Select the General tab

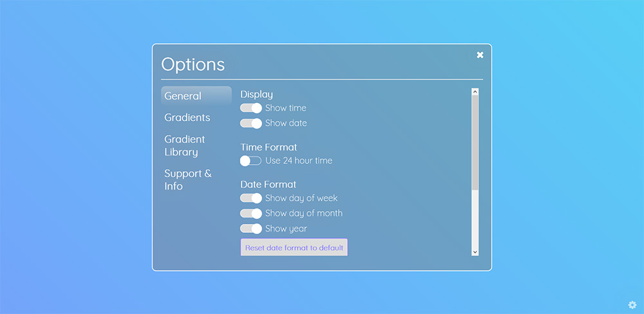196,96
